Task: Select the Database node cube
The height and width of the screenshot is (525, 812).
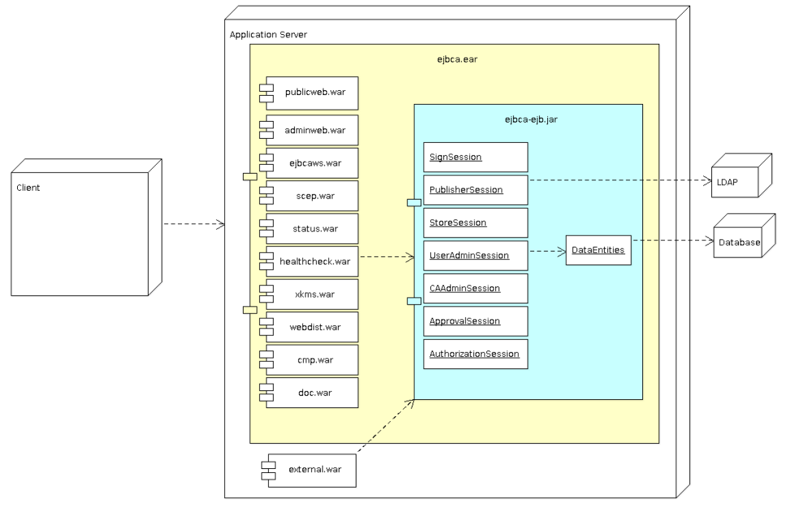Action: [x=744, y=235]
